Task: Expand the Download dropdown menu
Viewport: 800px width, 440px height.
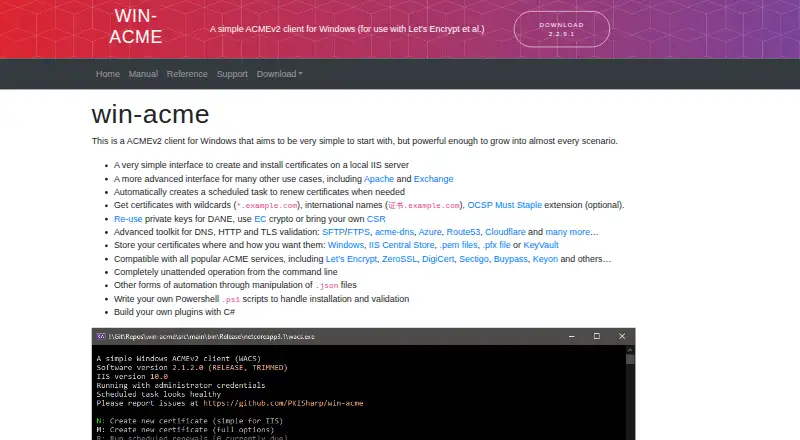Action: point(280,74)
